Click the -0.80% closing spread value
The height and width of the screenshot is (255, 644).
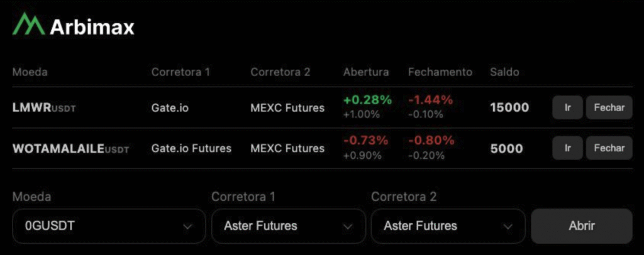[431, 141]
